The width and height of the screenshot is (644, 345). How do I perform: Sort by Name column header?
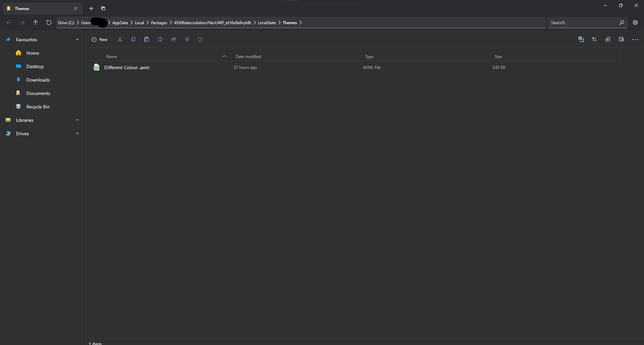click(112, 57)
